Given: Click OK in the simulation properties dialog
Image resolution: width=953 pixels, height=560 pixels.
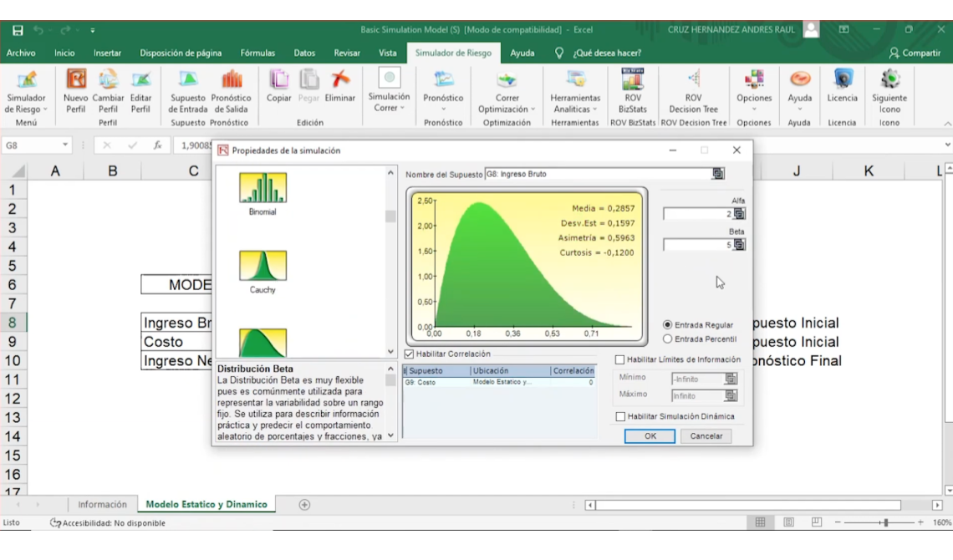Looking at the screenshot, I should (x=650, y=436).
